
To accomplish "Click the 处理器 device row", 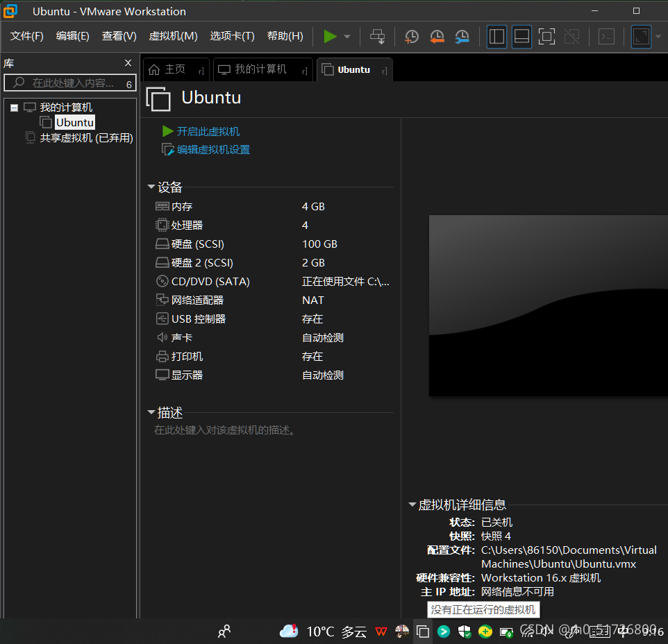I will tap(273, 225).
